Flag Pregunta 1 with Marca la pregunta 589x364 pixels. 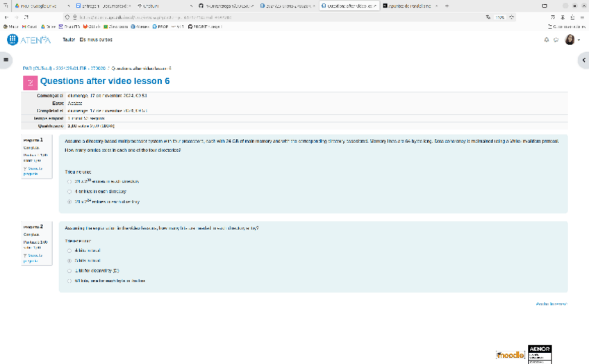click(33, 172)
